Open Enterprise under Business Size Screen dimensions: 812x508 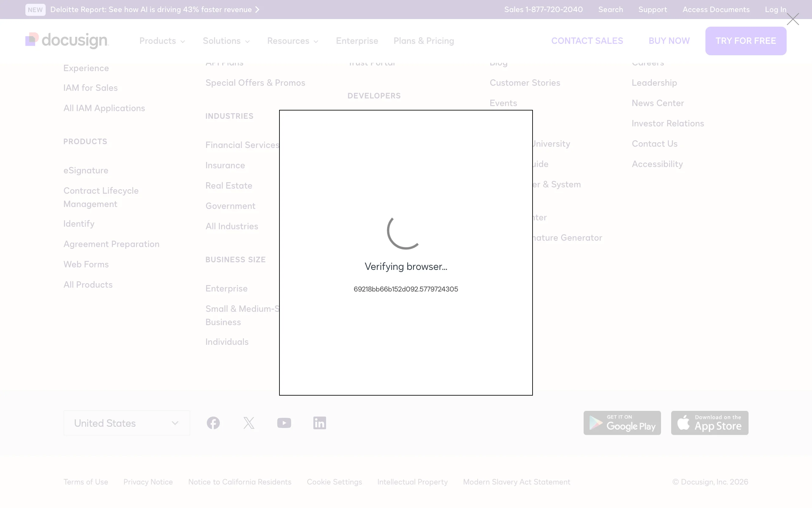tap(226, 288)
